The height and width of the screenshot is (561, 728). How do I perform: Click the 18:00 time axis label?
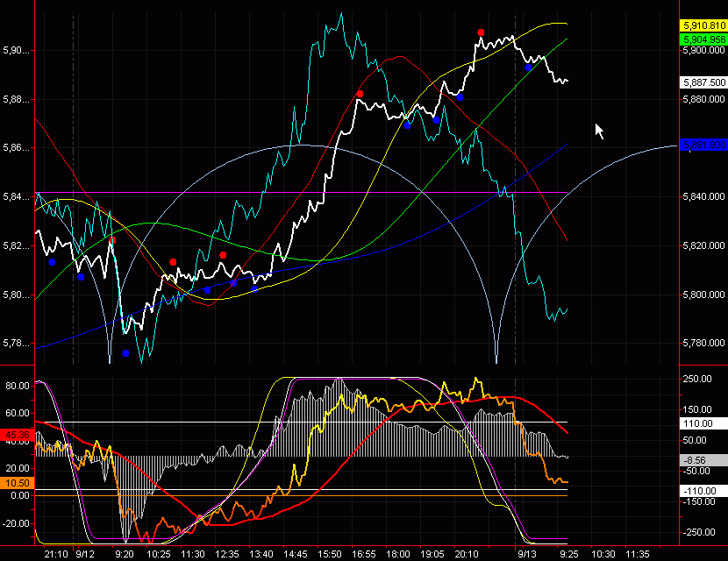[398, 555]
